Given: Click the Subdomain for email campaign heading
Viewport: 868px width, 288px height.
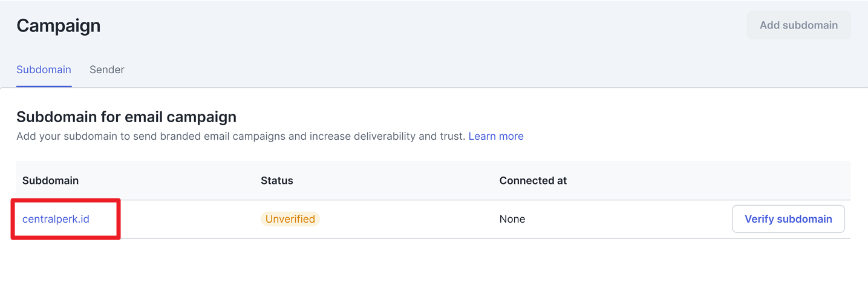Looking at the screenshot, I should click(126, 116).
